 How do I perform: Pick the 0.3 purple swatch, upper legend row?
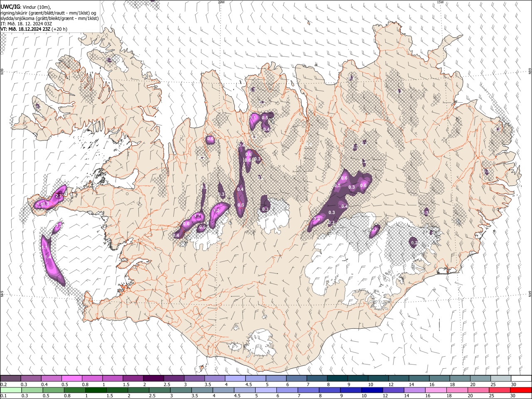point(31,379)
